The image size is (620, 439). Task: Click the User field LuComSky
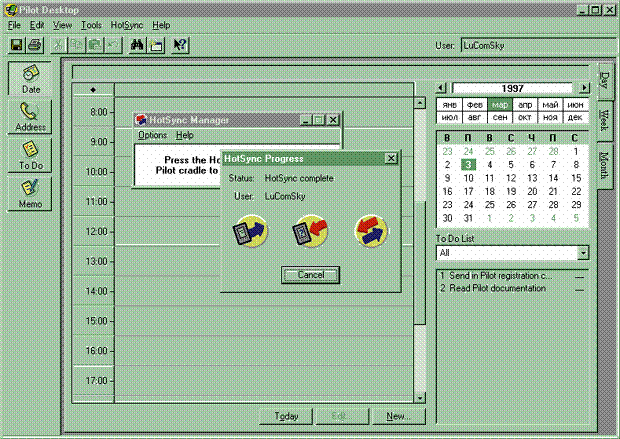538,45
